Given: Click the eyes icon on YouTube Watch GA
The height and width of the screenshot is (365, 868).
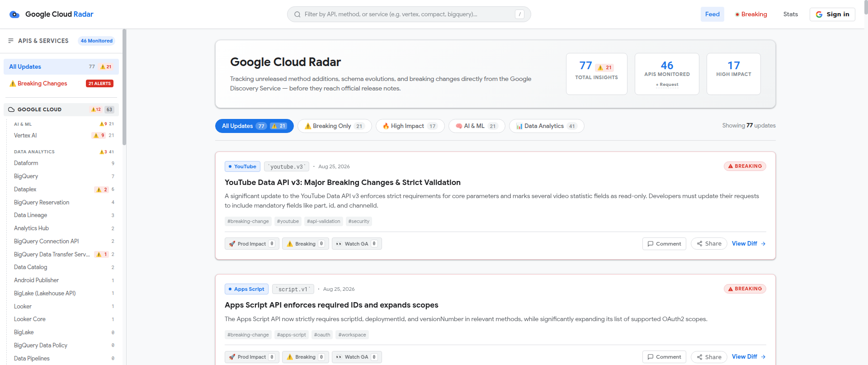Looking at the screenshot, I should pos(339,244).
